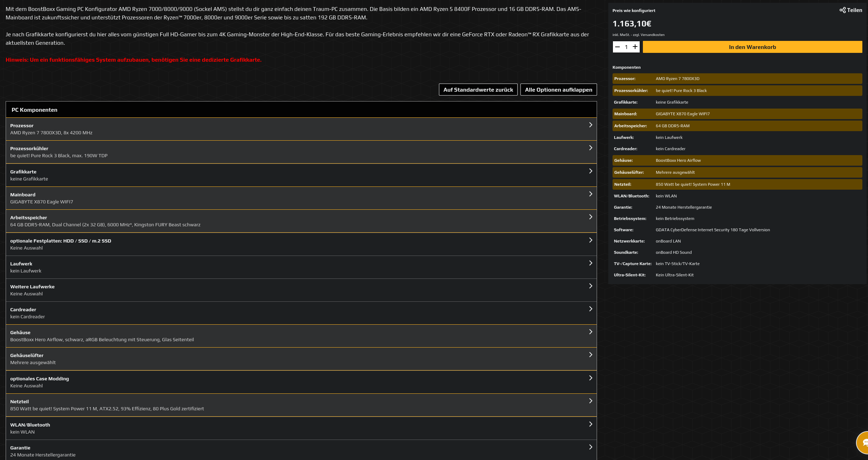Expand the Gehäuse section chevron
868x460 pixels.
tap(590, 332)
